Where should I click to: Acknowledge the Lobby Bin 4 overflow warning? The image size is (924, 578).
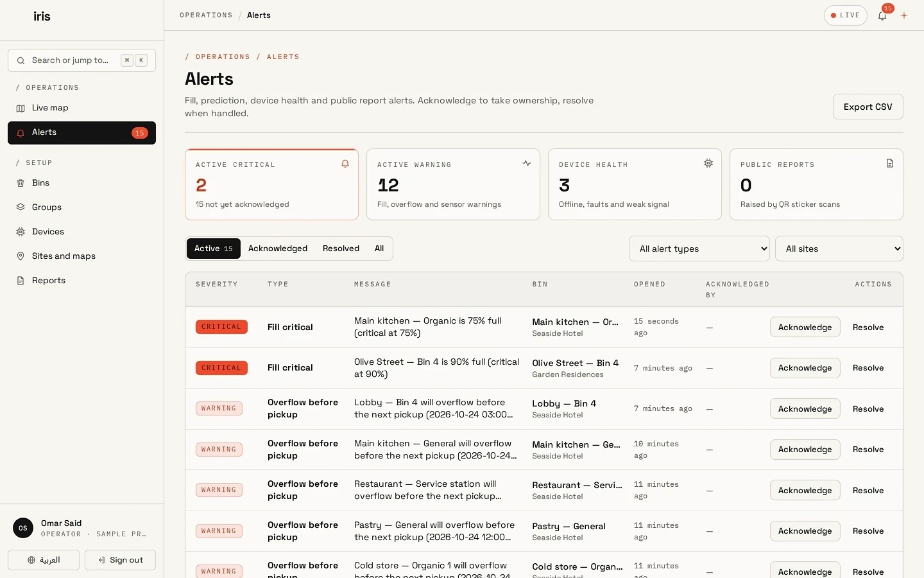[805, 409]
